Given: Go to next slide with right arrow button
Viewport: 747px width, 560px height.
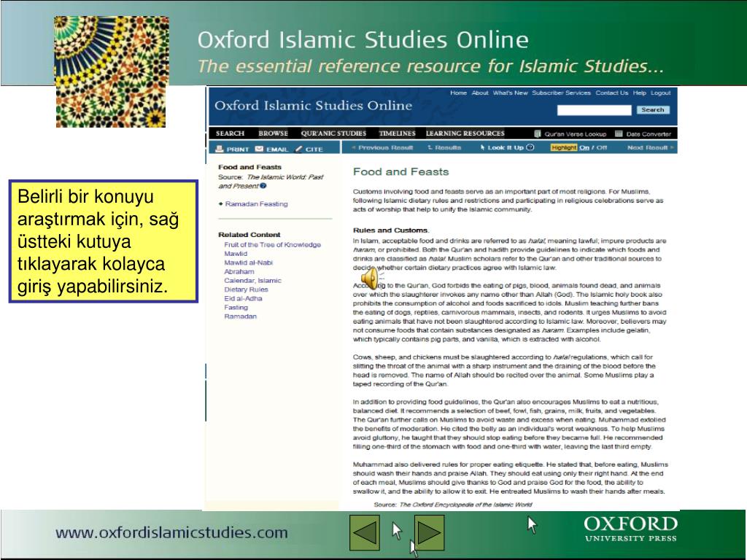Looking at the screenshot, I should [x=430, y=532].
